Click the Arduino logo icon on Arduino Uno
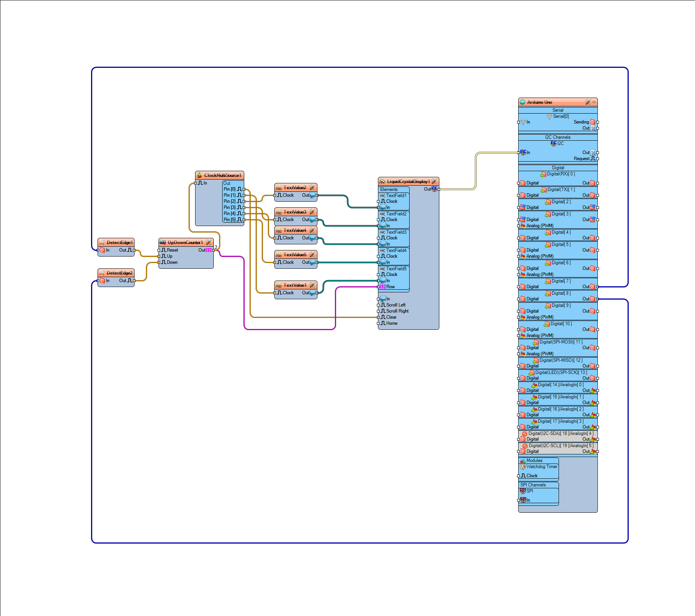The image size is (695, 616). click(522, 102)
